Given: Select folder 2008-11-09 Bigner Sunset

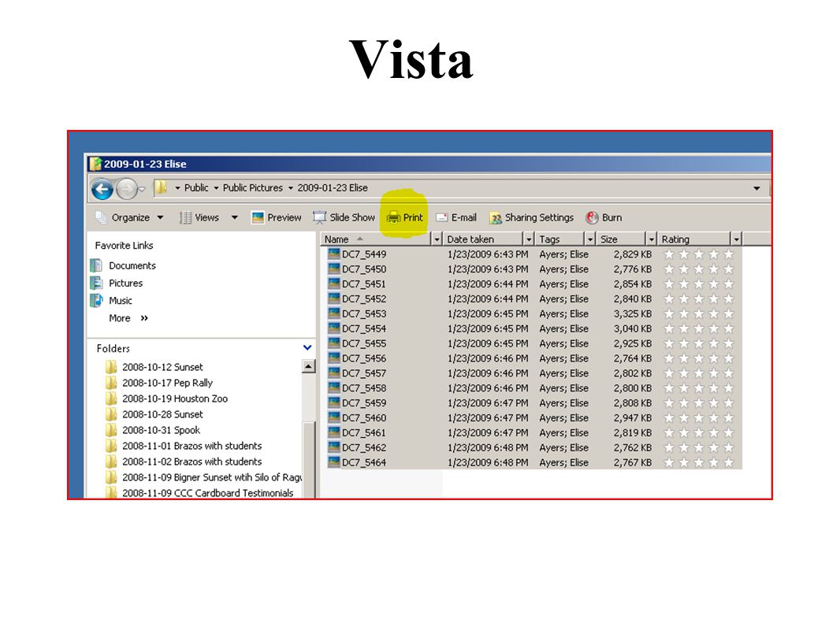Looking at the screenshot, I should click(x=203, y=477).
